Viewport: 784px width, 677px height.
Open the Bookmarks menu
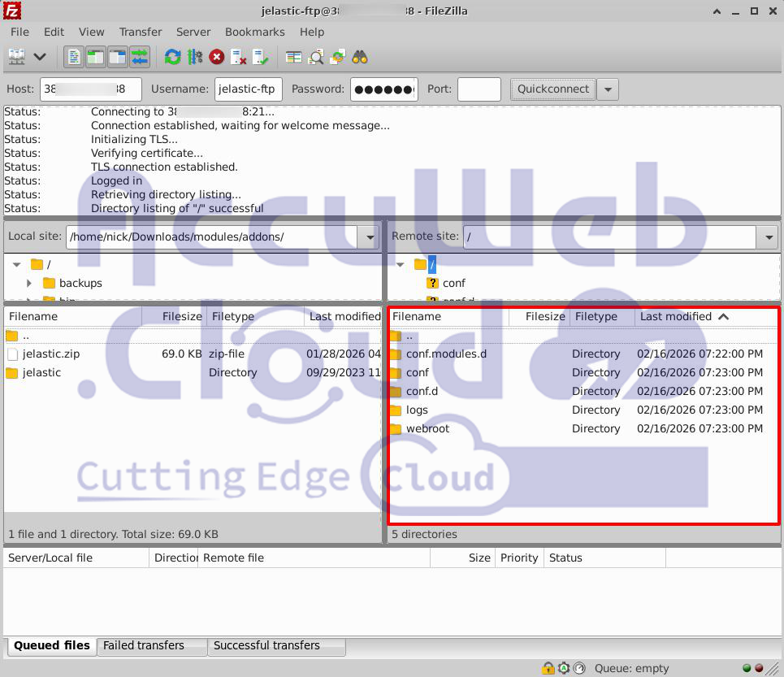point(254,32)
